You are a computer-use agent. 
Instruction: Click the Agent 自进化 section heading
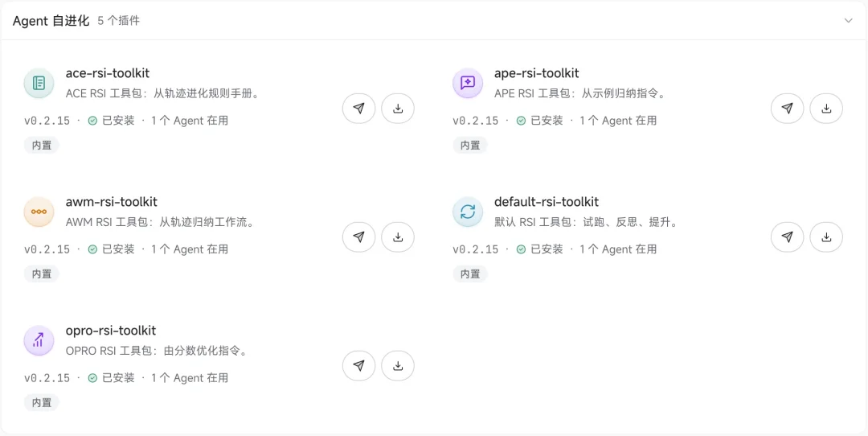coord(51,21)
